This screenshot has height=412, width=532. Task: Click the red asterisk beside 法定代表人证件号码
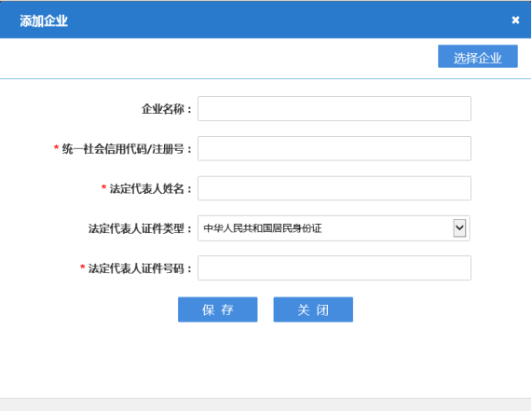pos(82,268)
